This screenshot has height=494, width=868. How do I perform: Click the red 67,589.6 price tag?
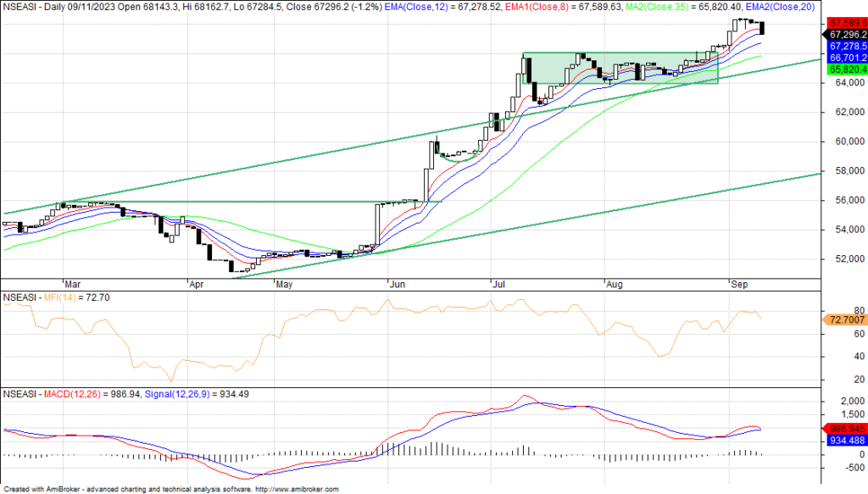tap(843, 22)
